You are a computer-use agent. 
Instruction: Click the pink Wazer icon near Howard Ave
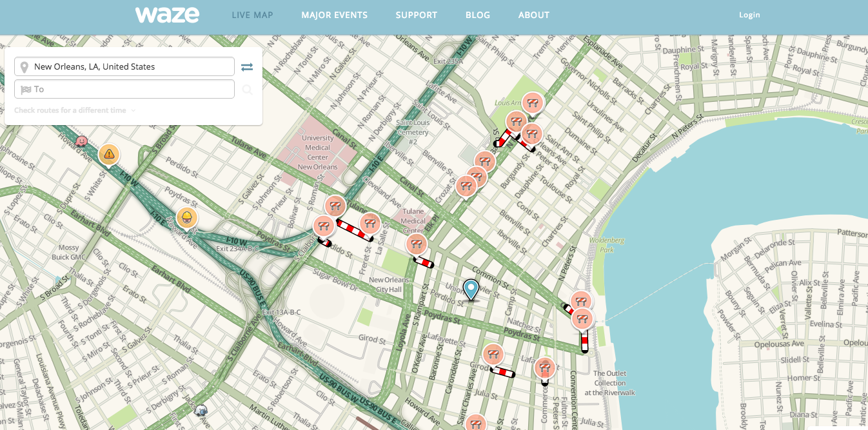coord(81,141)
